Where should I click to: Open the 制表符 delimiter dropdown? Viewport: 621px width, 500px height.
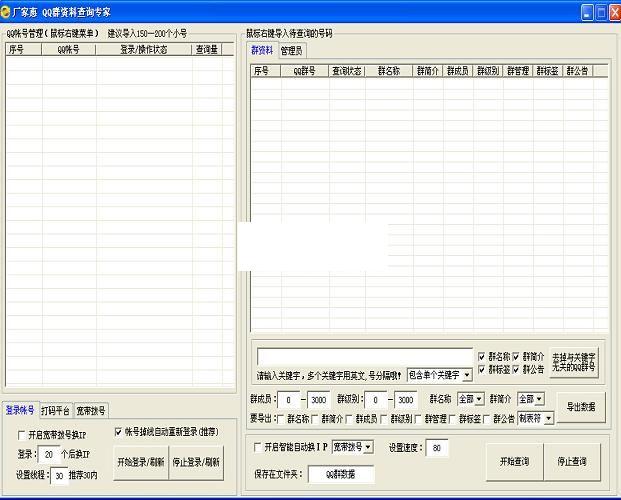[x=548, y=418]
